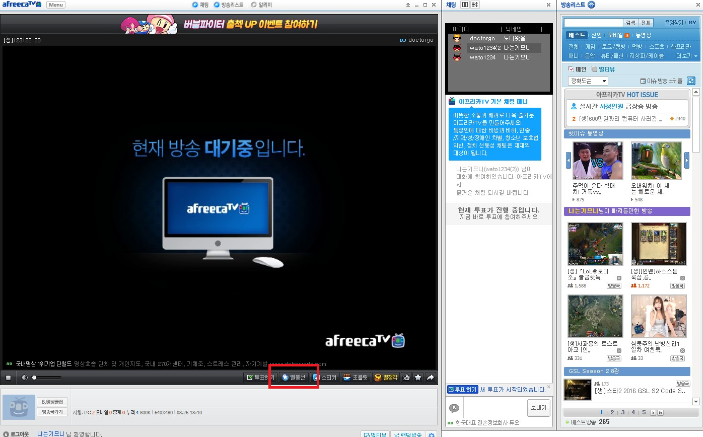Adjust the player volume slider
This screenshot has height=437, width=703.
pyautogui.click(x=47, y=377)
